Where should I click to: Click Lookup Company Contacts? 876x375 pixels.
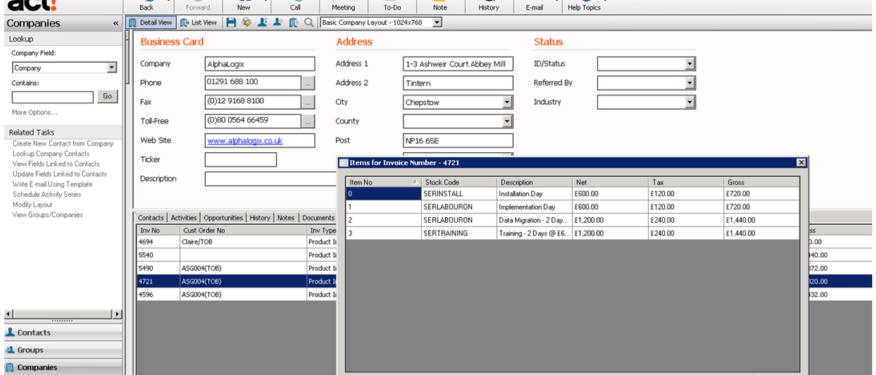51,154
